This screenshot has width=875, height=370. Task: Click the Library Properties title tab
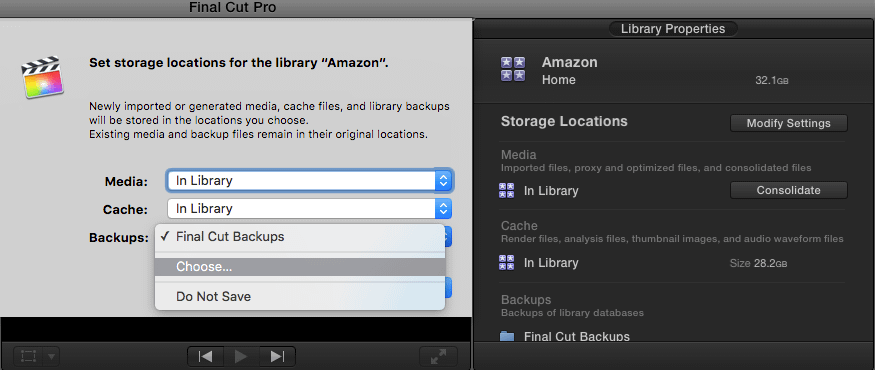(673, 29)
